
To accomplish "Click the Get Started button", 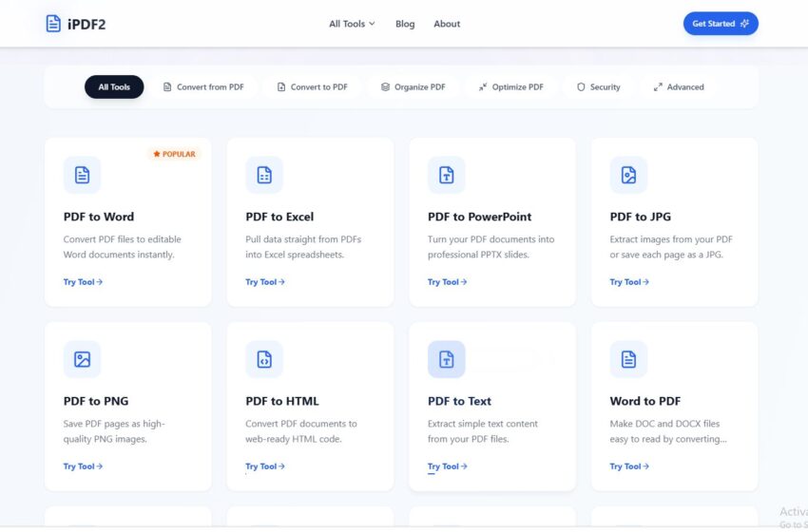I will [x=721, y=24].
